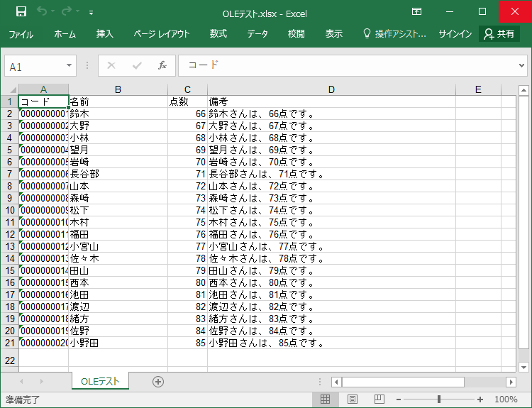
Task: Click cell with name 小野田 in column B
Action: 118,343
